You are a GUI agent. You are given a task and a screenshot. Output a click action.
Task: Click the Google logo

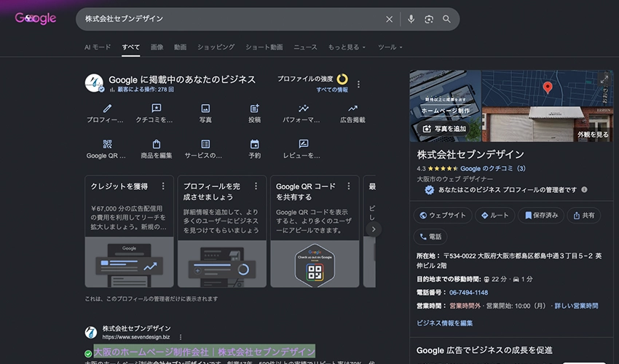coord(36,18)
